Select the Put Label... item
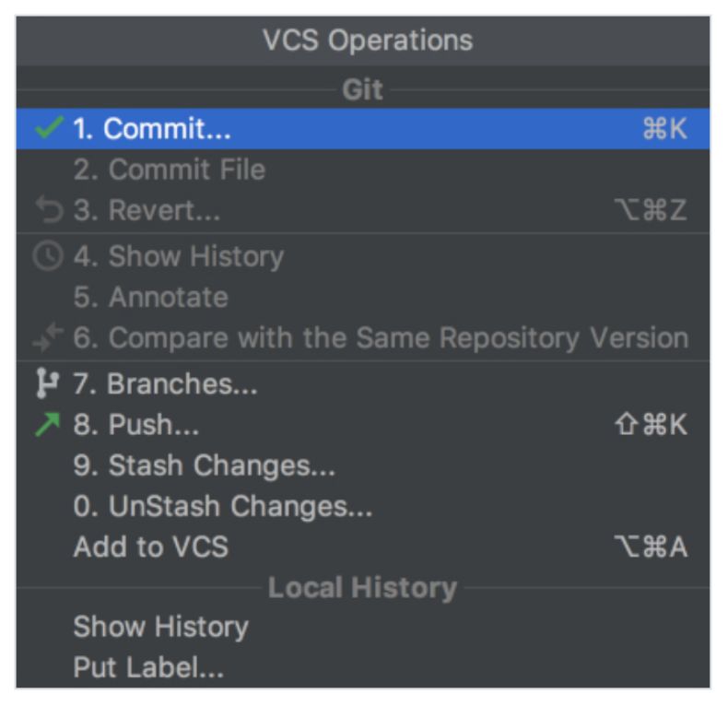 tap(148, 667)
